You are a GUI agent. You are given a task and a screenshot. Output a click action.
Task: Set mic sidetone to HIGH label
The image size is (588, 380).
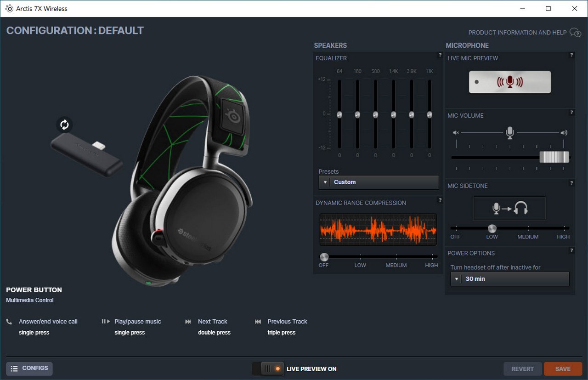tap(563, 237)
